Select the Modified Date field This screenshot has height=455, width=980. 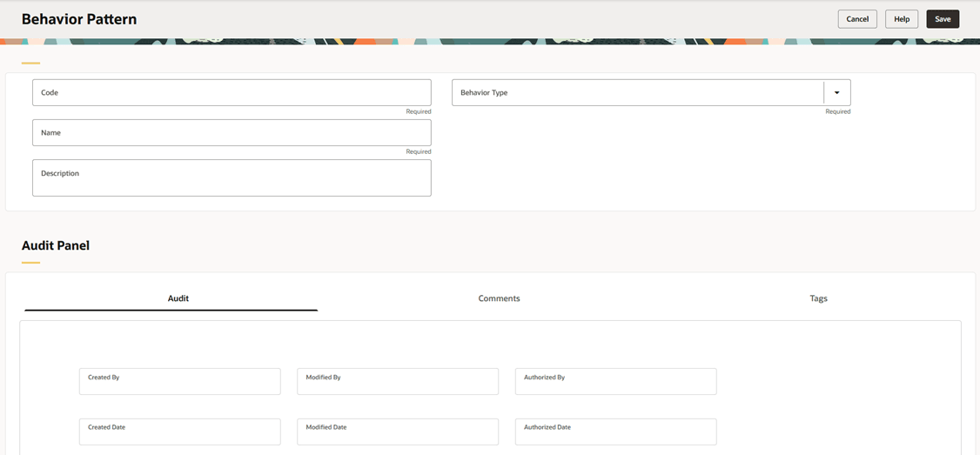click(398, 432)
